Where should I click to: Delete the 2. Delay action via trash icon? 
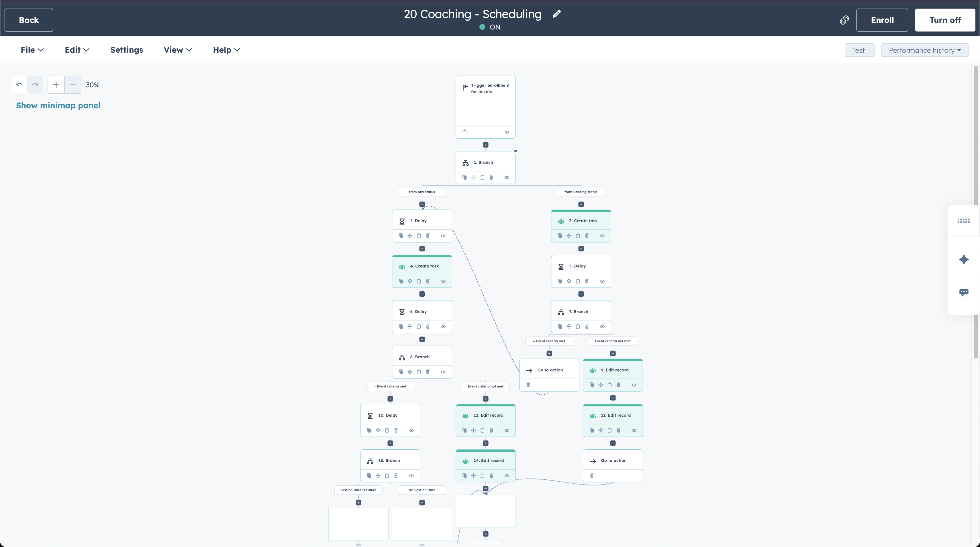point(428,236)
